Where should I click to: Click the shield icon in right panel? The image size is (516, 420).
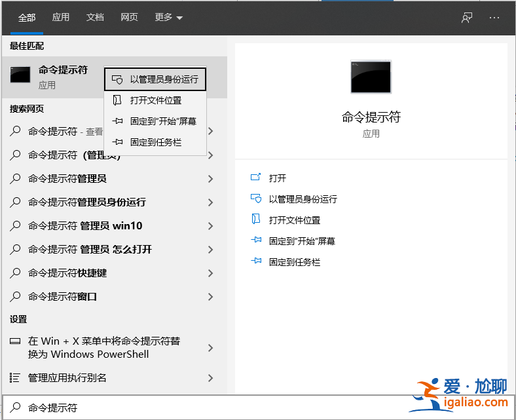click(x=256, y=199)
